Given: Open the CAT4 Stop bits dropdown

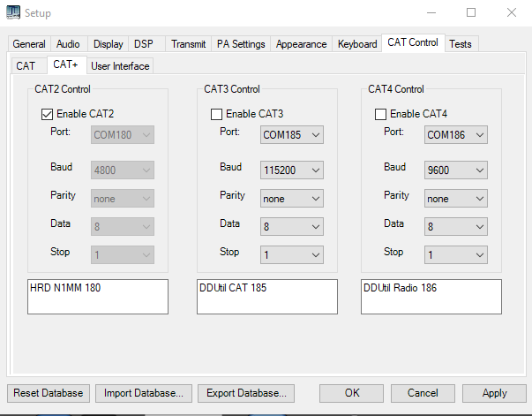Looking at the screenshot, I should click(x=456, y=254).
